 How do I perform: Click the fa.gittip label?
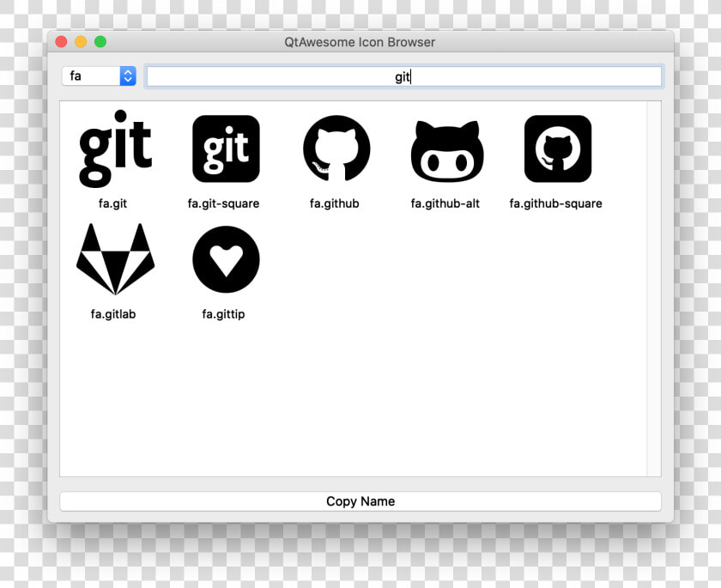(223, 314)
